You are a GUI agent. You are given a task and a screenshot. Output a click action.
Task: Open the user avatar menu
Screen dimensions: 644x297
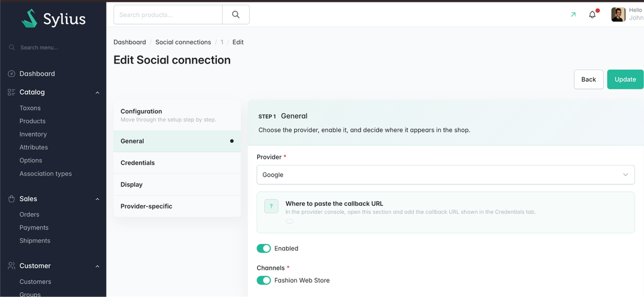click(618, 14)
